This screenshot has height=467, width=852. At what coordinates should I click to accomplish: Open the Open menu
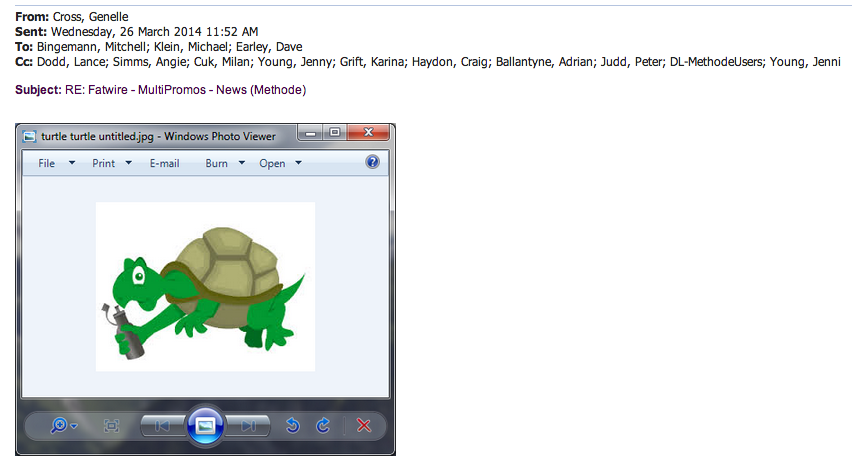pos(272,163)
